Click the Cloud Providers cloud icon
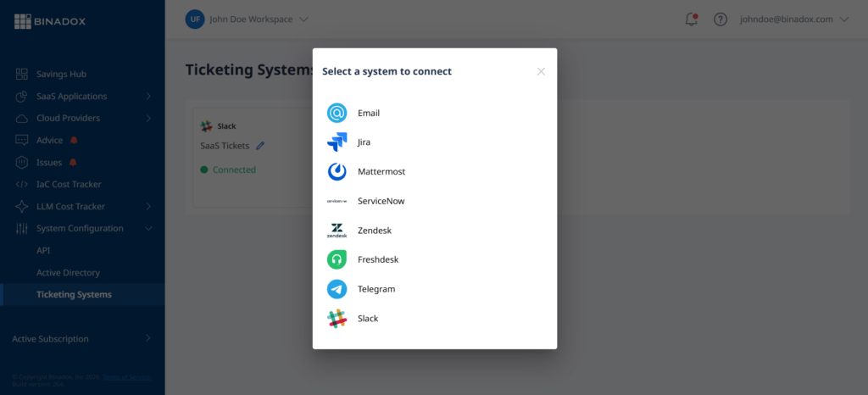The height and width of the screenshot is (395, 868). [x=21, y=119]
